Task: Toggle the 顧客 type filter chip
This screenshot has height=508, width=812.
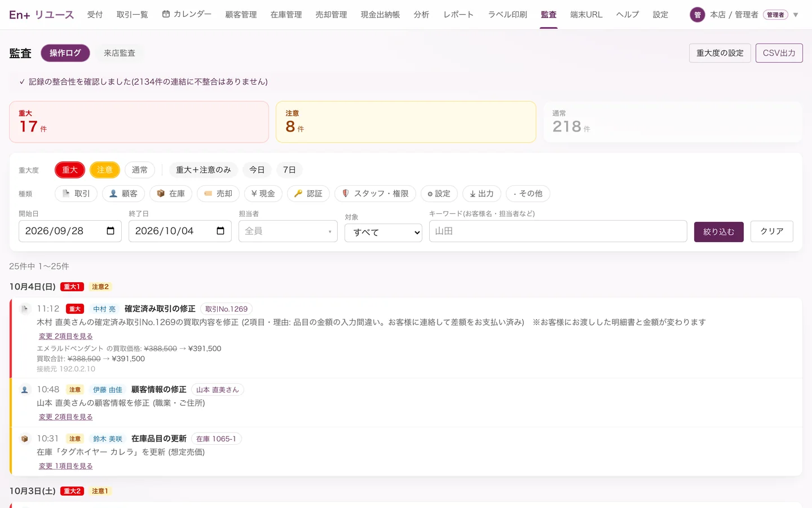Action: pyautogui.click(x=123, y=194)
